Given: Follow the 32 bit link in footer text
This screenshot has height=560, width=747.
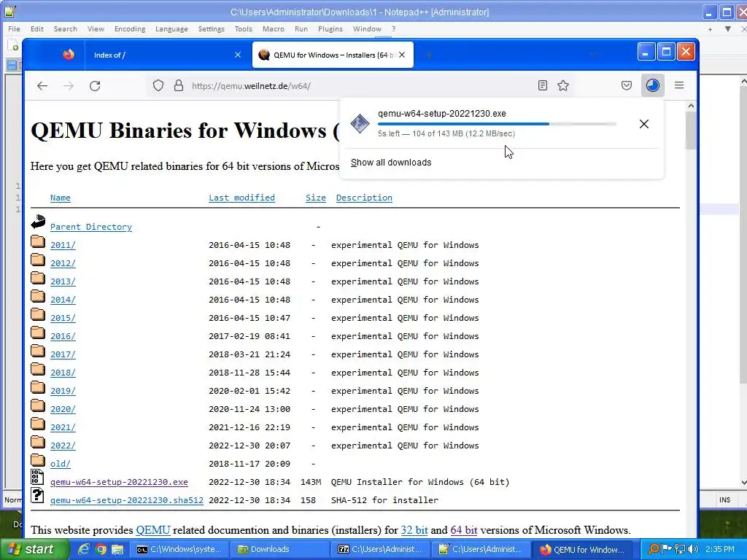Looking at the screenshot, I should (x=414, y=530).
